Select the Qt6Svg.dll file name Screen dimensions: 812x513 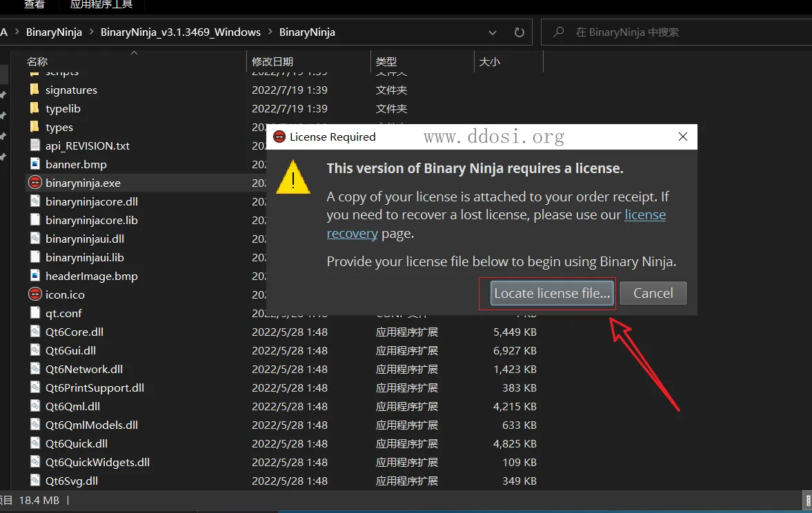(72, 481)
